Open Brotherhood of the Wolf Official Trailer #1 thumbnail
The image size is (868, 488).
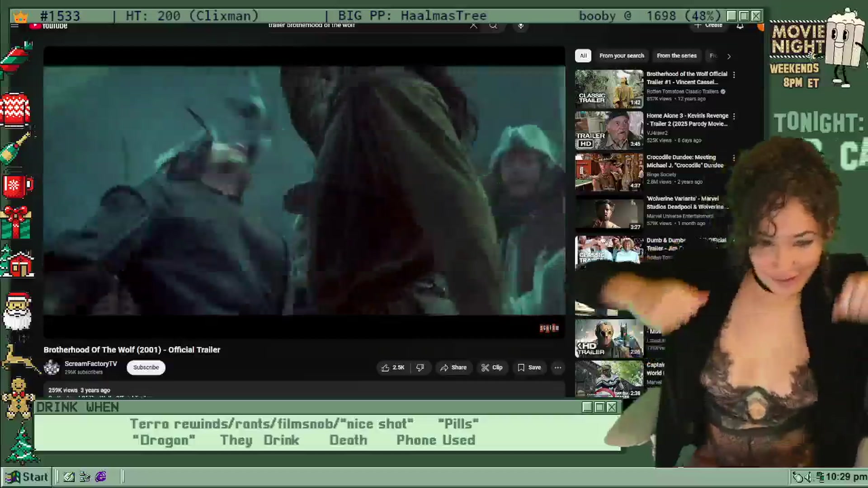click(x=609, y=89)
